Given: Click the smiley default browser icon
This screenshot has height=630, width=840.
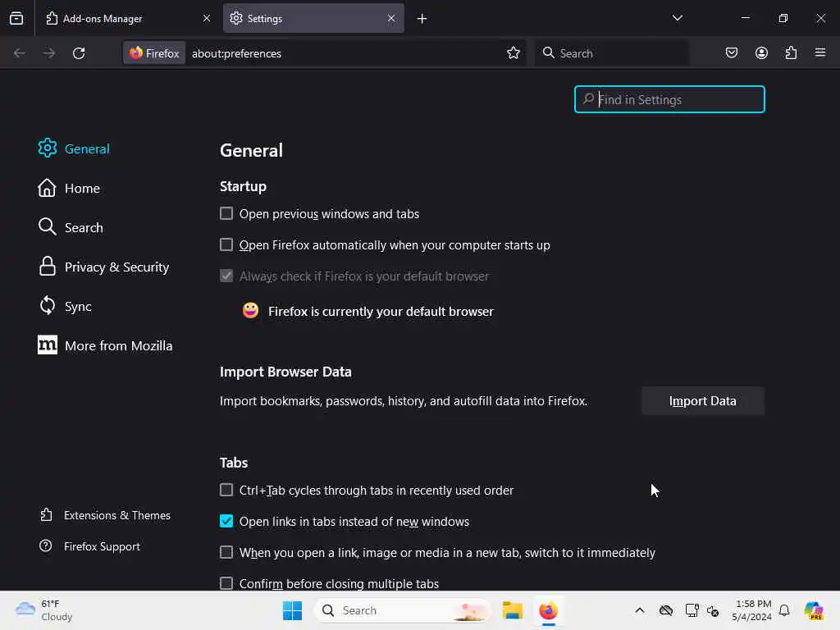Looking at the screenshot, I should tap(250, 311).
